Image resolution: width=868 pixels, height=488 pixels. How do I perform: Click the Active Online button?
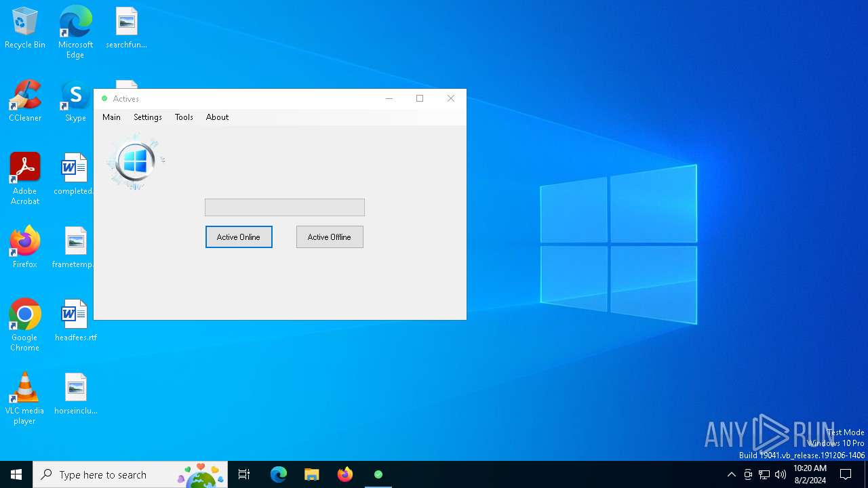tap(239, 237)
